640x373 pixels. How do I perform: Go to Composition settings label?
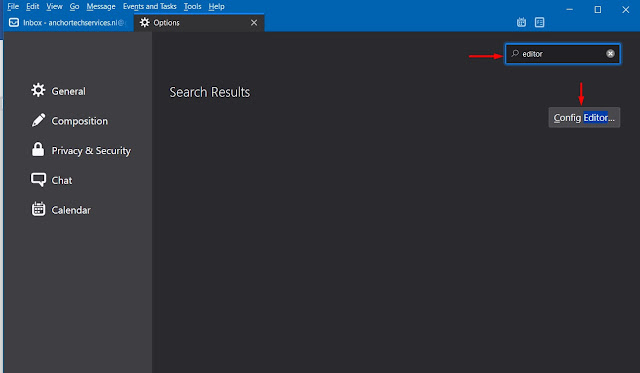click(x=80, y=121)
